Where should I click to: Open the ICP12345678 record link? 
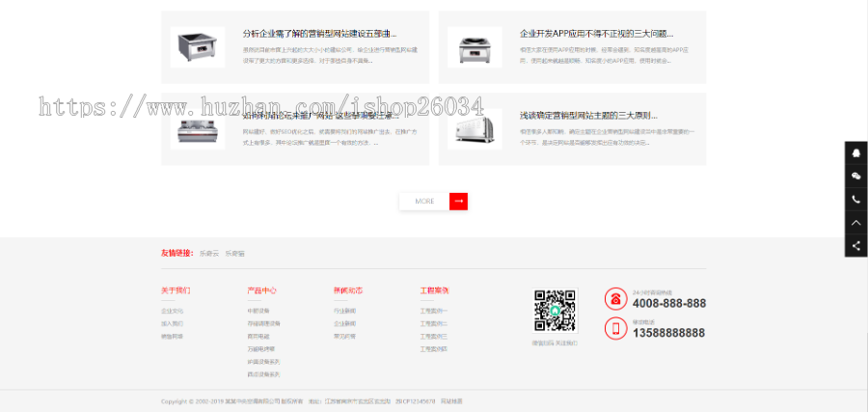click(x=416, y=401)
